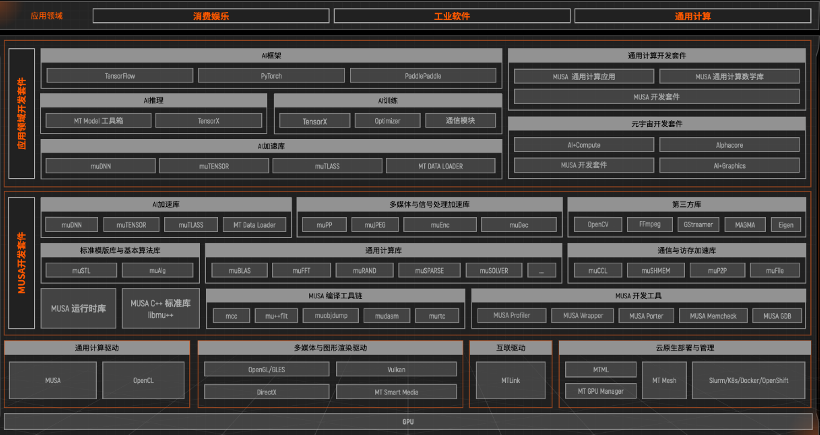Select the Optimizer box
This screenshot has height=435, width=820.
[388, 121]
